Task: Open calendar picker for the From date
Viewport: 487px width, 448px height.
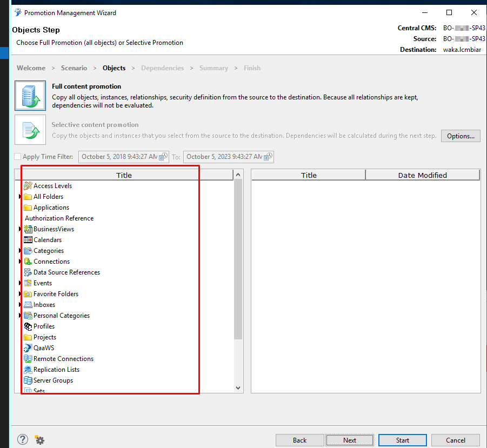Action: [x=163, y=157]
